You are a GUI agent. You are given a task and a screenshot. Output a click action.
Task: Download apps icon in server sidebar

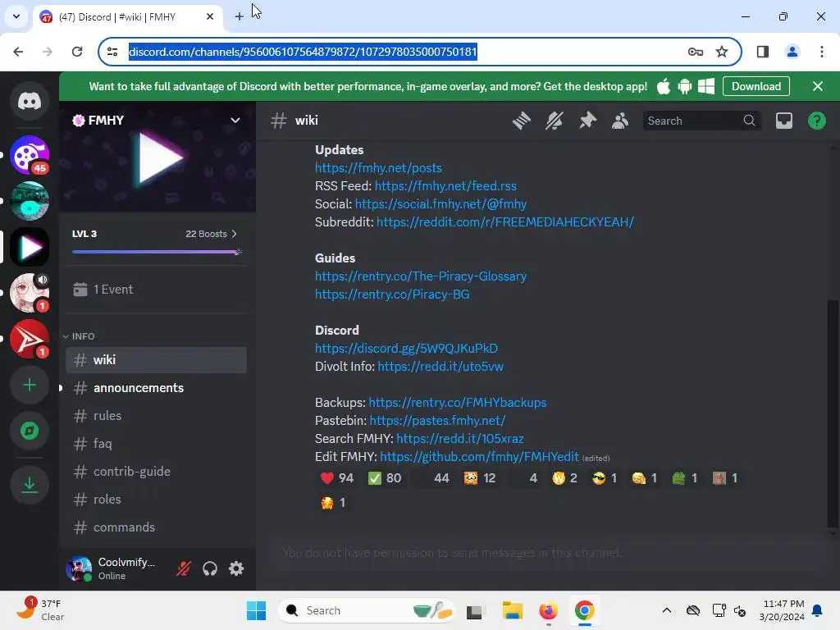[x=30, y=485]
